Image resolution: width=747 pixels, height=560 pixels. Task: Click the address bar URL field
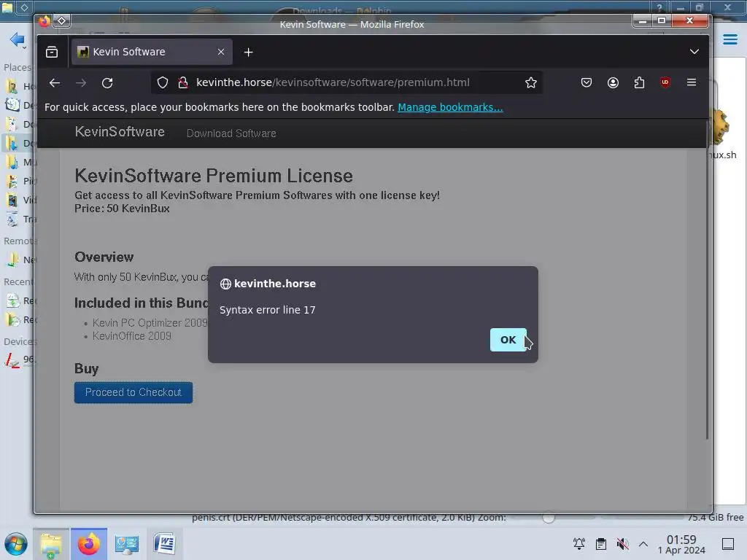click(x=346, y=82)
